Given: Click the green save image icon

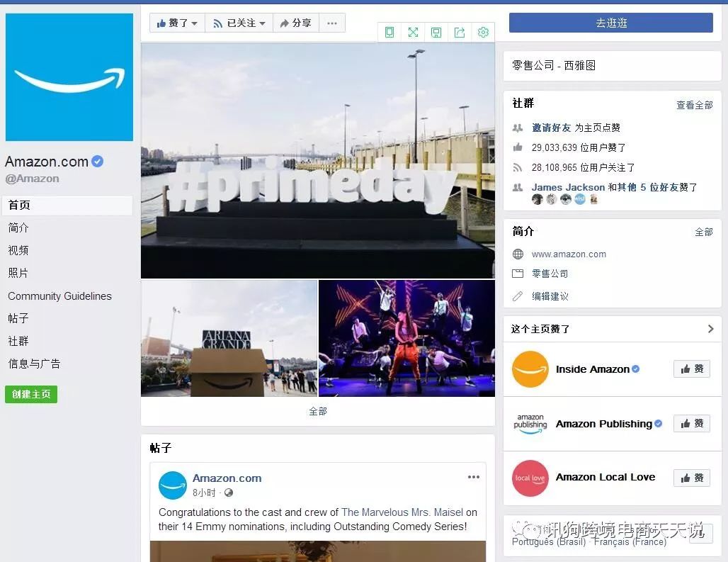Looking at the screenshot, I should click(436, 32).
